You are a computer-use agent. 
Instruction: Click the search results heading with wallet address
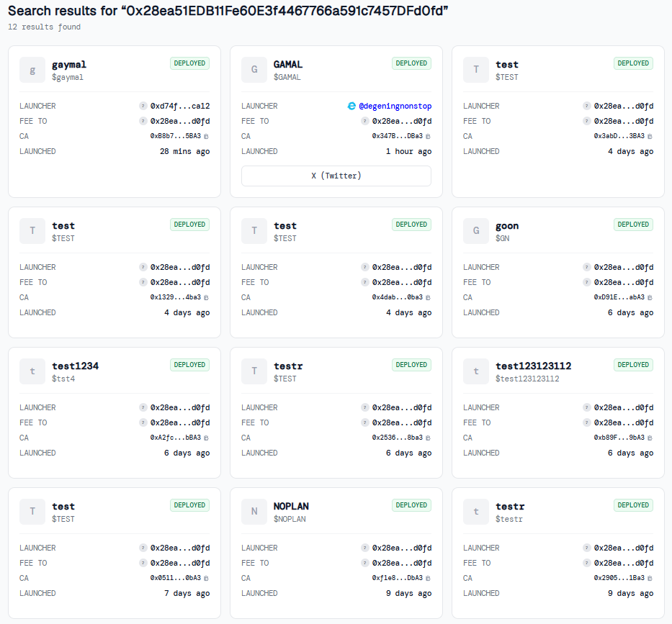[x=228, y=11]
